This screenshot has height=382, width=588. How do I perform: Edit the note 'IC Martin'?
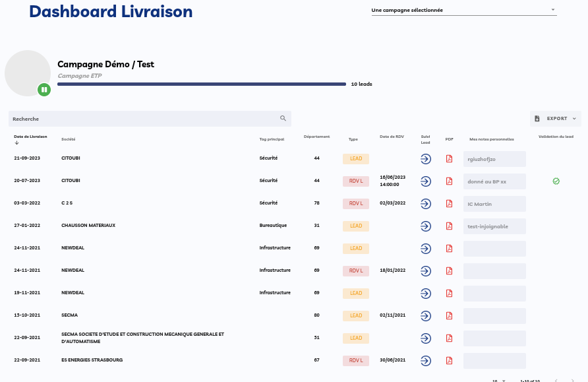(494, 204)
